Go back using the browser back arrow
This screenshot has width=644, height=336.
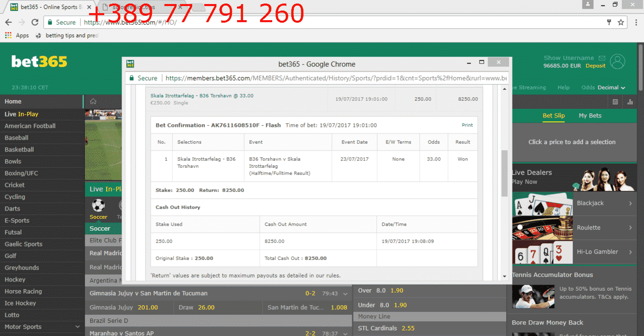click(x=8, y=22)
